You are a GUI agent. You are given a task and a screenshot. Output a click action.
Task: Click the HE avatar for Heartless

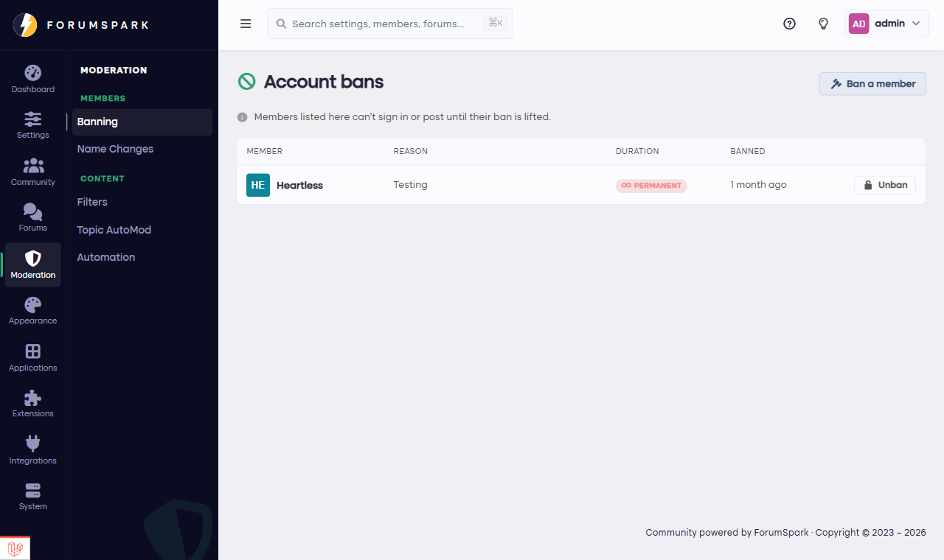(x=258, y=185)
